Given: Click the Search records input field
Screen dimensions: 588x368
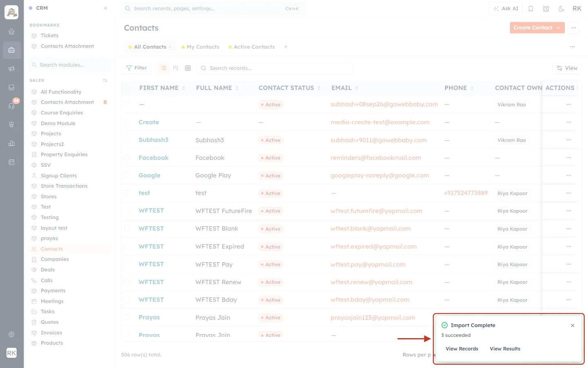Looking at the screenshot, I should [275, 68].
